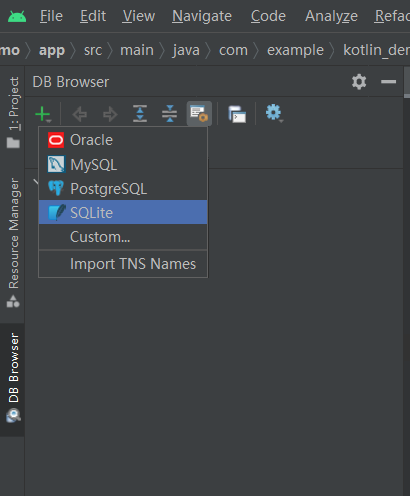Open the 1: Project side tab

click(13, 112)
